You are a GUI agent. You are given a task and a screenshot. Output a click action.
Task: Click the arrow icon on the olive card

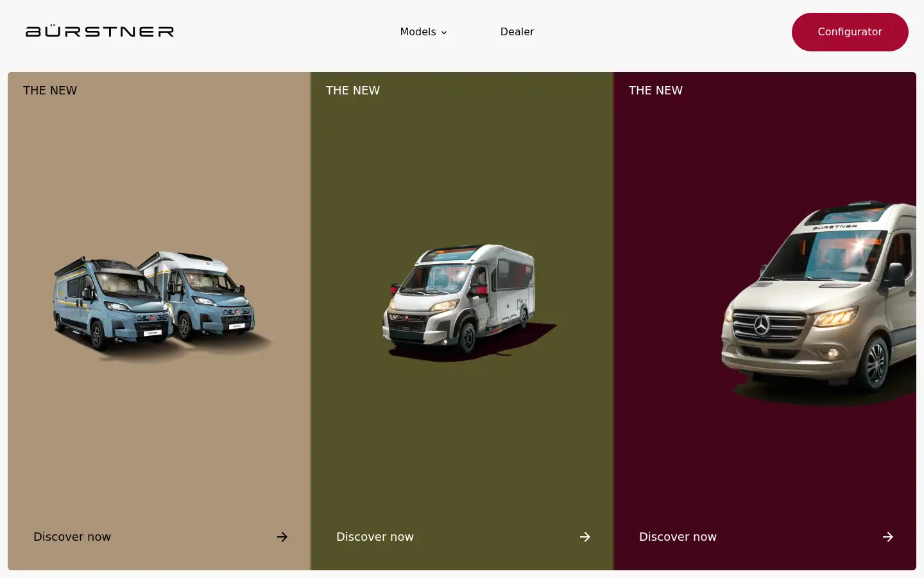585,537
